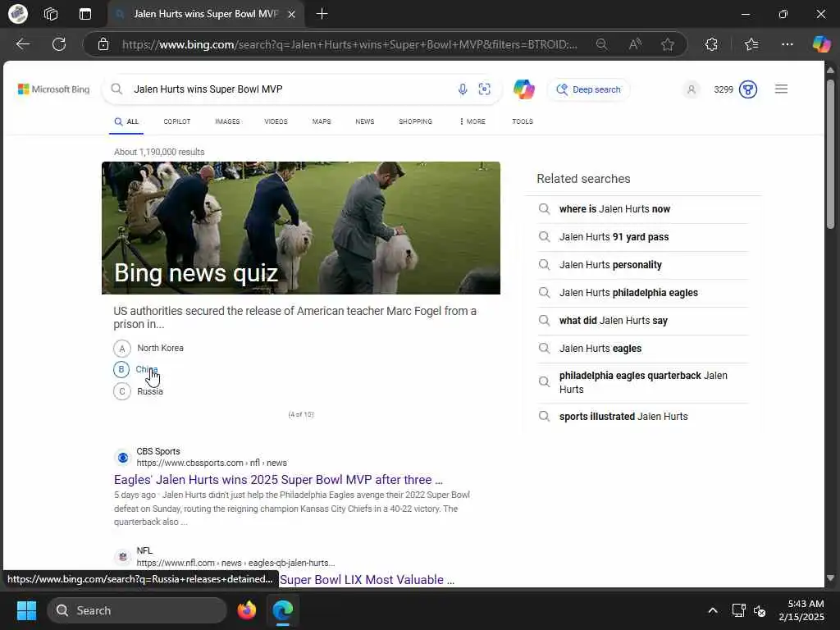Open Microsoft Rewards medal icon
Viewport: 840px width, 630px height.
[748, 89]
